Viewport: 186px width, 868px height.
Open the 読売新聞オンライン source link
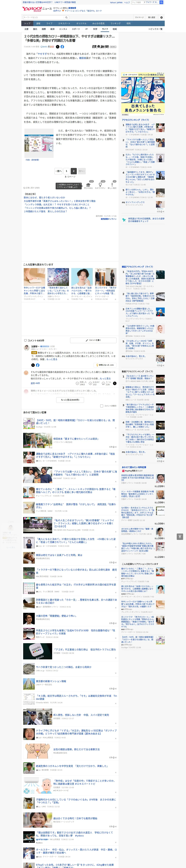coord(108,219)
